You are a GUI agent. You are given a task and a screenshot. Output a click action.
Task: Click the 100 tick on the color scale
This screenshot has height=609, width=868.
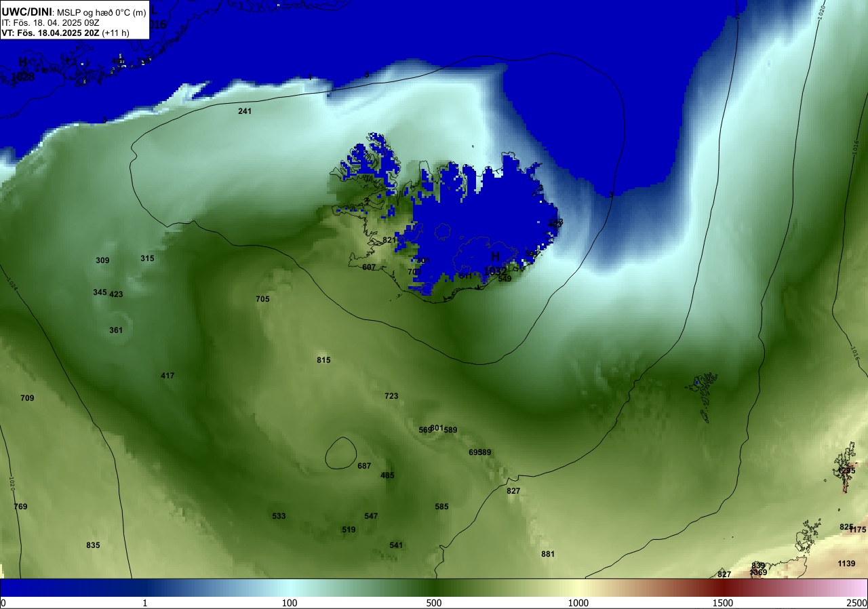(x=290, y=603)
